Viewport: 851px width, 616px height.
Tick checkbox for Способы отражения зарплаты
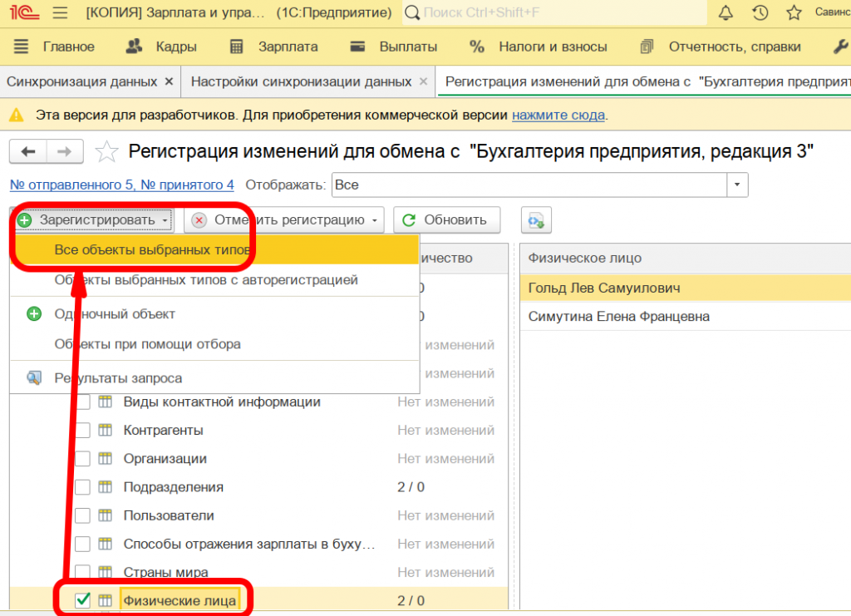(82, 544)
